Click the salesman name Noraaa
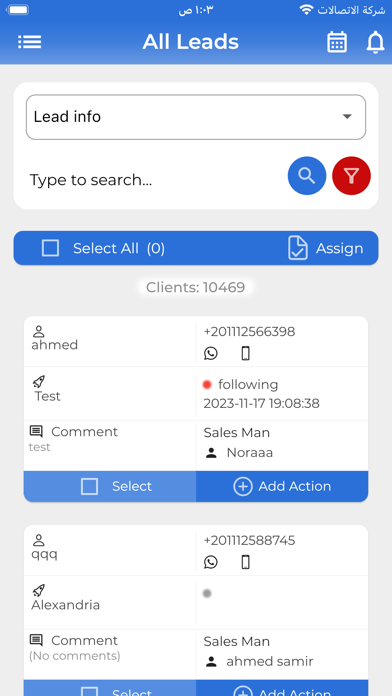Screen dimensions: 392x696 click(x=250, y=453)
